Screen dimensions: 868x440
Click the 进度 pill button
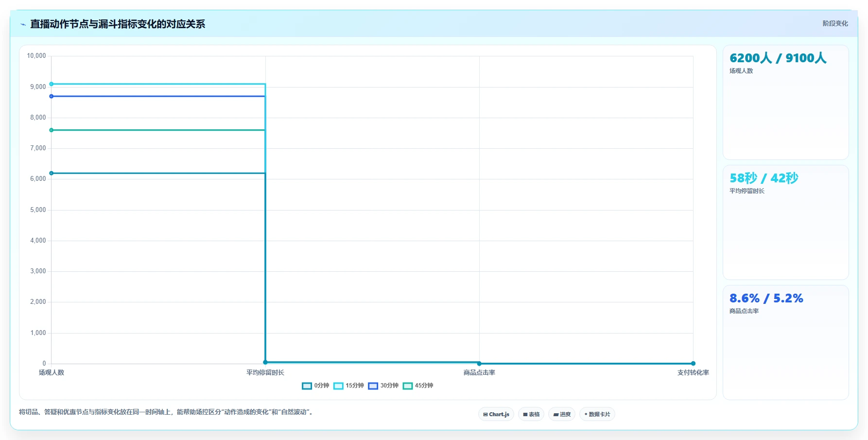click(x=562, y=414)
